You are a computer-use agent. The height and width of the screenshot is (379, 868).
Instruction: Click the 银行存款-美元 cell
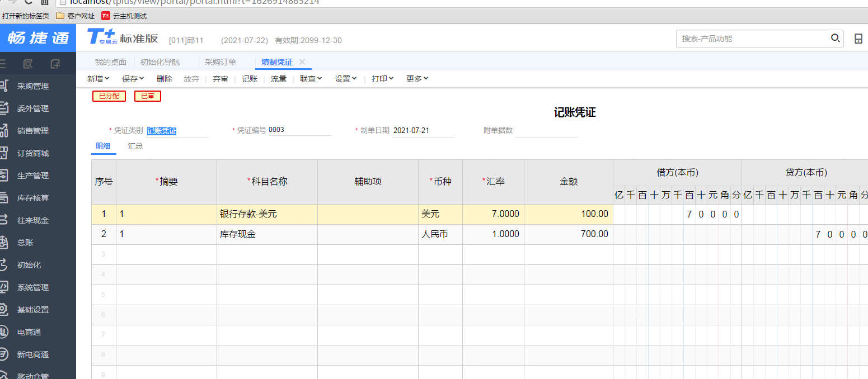point(267,214)
